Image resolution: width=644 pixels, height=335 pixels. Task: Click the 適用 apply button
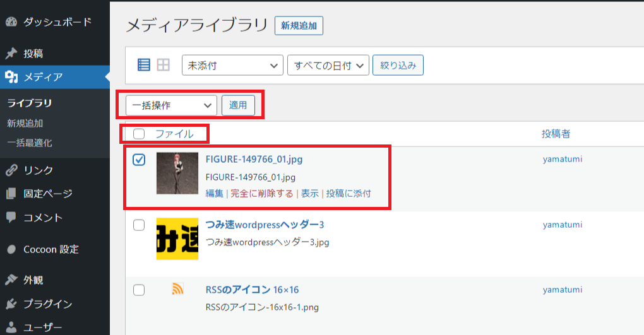click(238, 105)
